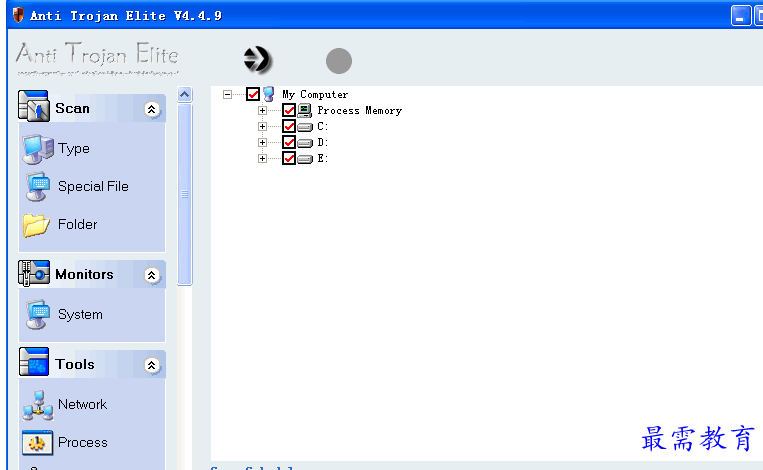
Task: Click the gray round stop button
Action: (339, 61)
